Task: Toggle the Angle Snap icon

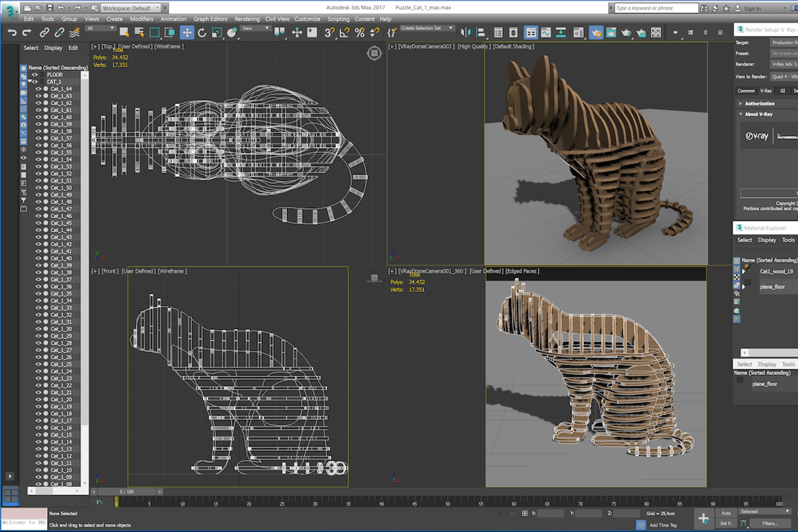Action: [x=345, y=32]
